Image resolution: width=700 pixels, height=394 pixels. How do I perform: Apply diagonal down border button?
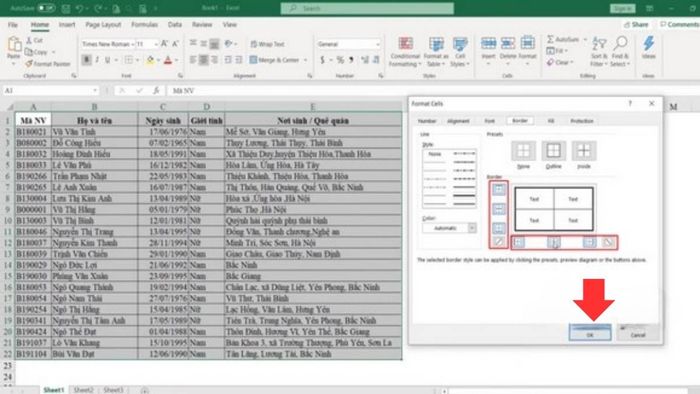[x=608, y=242]
